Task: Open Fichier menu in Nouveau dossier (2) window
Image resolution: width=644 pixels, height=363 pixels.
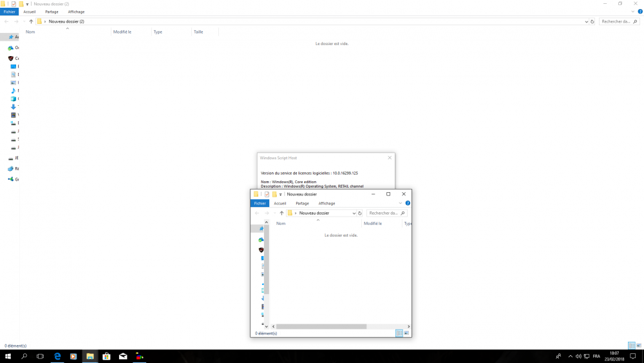Action: pos(9,12)
